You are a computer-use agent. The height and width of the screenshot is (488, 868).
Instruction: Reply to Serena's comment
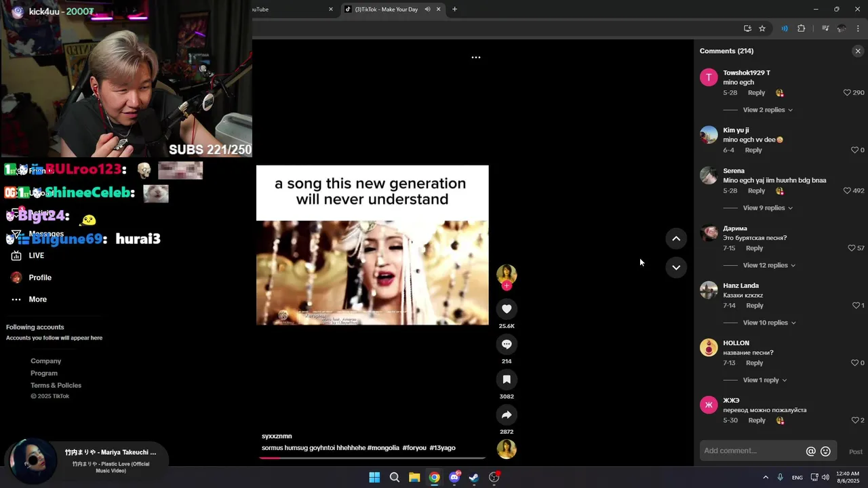click(756, 191)
